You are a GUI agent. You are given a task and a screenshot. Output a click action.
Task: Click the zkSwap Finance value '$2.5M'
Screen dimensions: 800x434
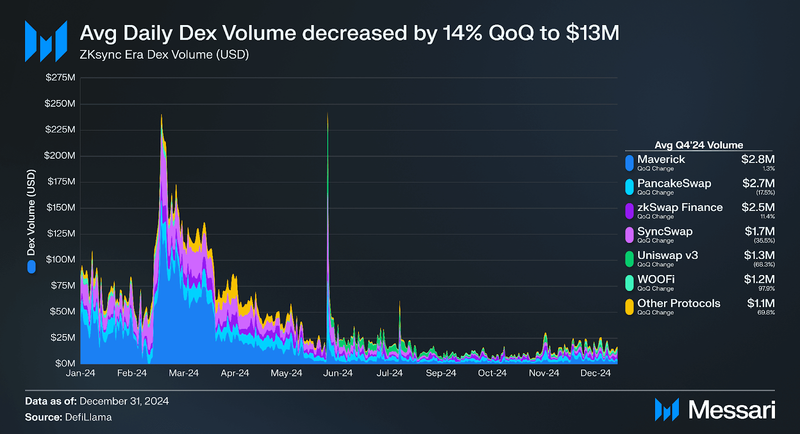click(x=758, y=207)
